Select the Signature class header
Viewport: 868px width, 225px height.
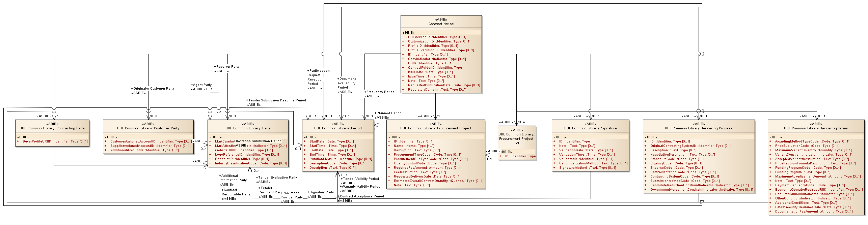[590, 128]
